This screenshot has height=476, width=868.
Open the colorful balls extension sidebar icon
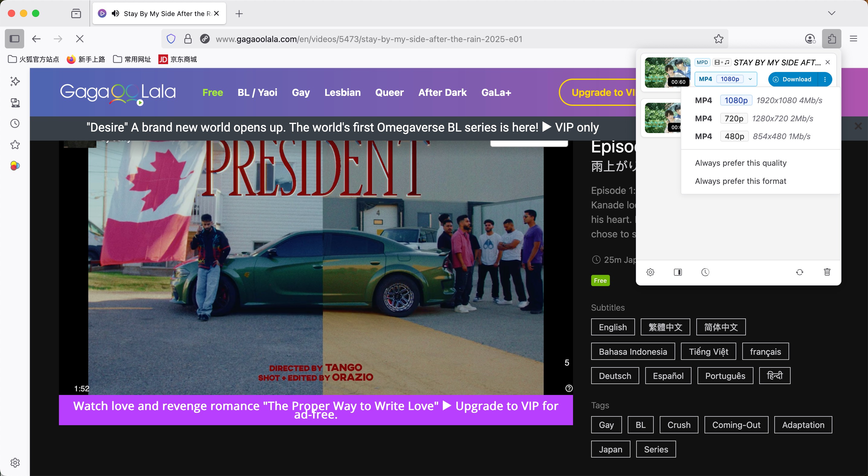tap(15, 166)
